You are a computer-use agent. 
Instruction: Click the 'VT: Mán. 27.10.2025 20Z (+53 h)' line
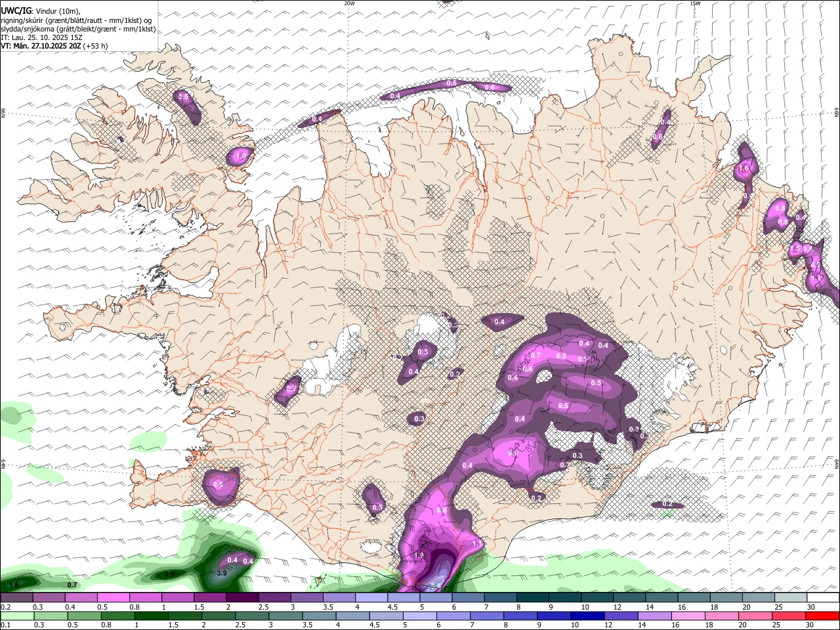54,46
